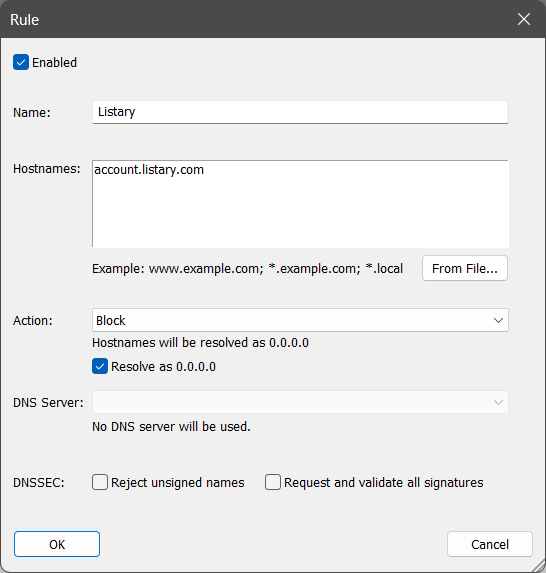Screen dimensions: 546x573
Task: Close the Rule dialog window
Action: [x=524, y=19]
